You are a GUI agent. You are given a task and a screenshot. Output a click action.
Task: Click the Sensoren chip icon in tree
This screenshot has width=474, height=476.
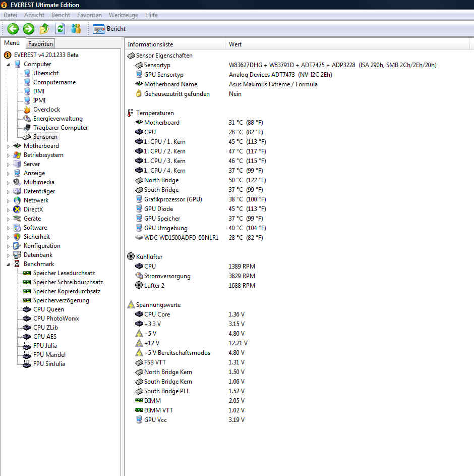click(x=27, y=137)
